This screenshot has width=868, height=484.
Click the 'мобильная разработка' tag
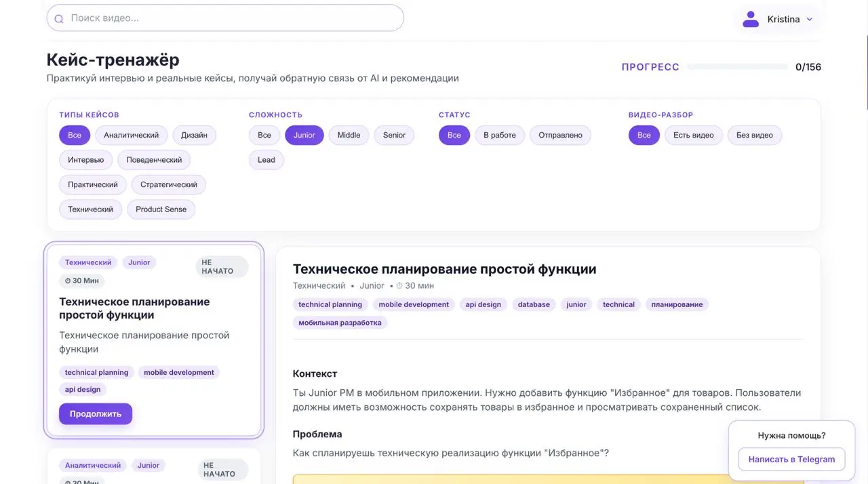tap(340, 323)
